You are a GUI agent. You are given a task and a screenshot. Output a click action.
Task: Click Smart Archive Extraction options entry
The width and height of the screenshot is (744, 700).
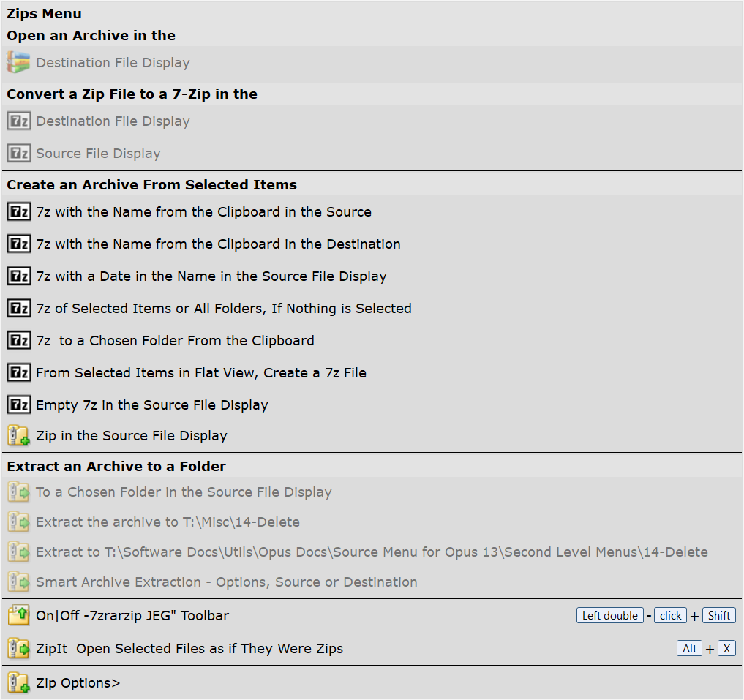click(x=227, y=582)
